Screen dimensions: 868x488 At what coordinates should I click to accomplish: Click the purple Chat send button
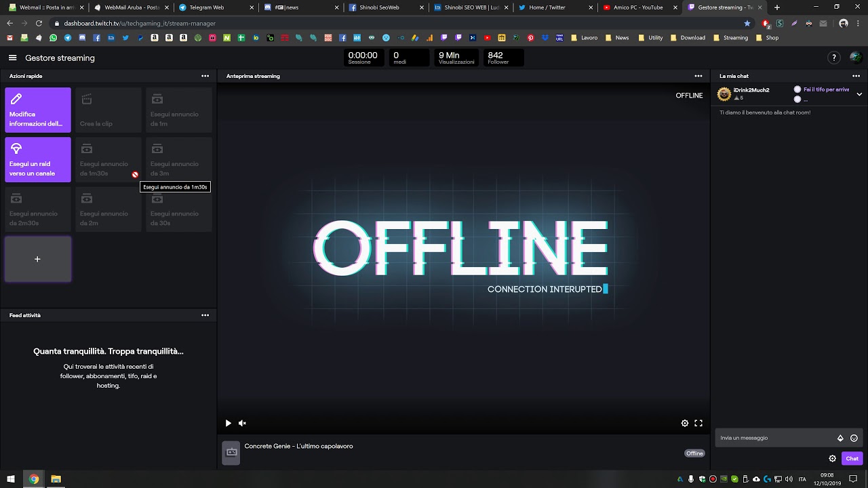pos(852,459)
